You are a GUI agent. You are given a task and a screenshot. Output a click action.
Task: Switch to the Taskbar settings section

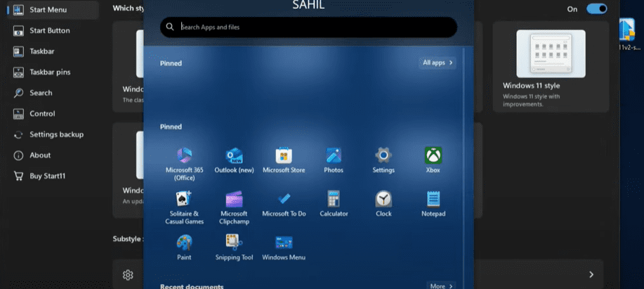pyautogui.click(x=41, y=51)
